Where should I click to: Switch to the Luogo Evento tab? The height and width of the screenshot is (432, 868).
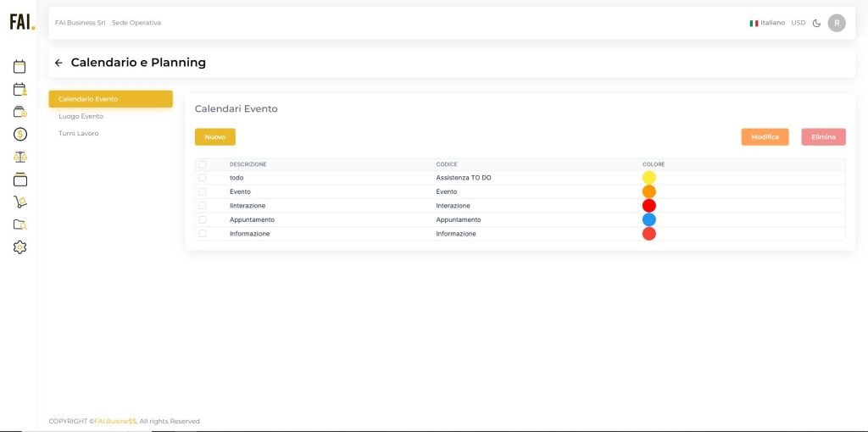pos(81,116)
